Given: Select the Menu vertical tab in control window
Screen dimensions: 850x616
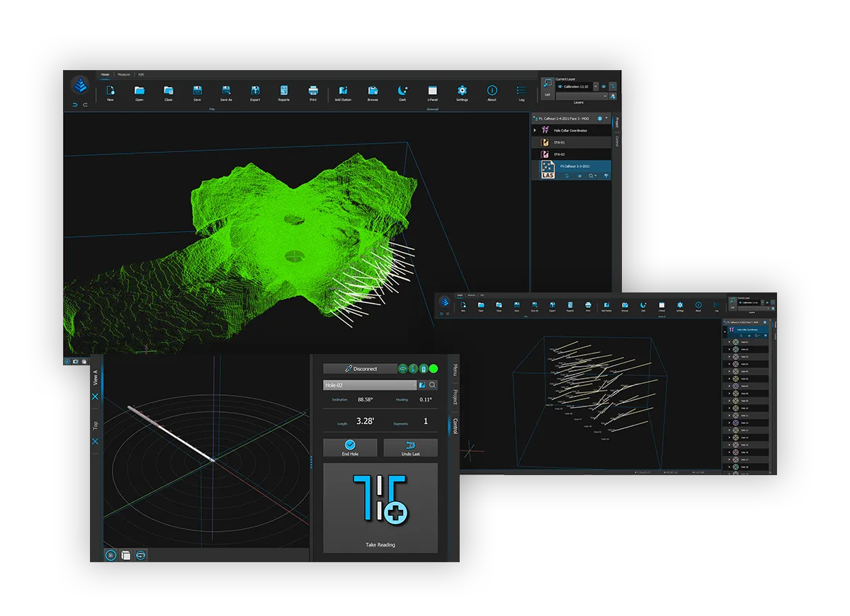Looking at the screenshot, I should (x=455, y=370).
